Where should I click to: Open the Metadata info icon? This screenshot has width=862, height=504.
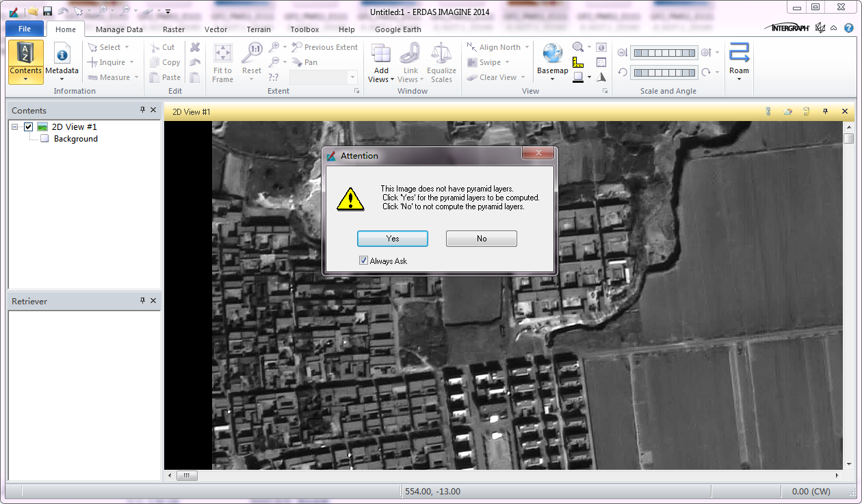pyautogui.click(x=62, y=55)
